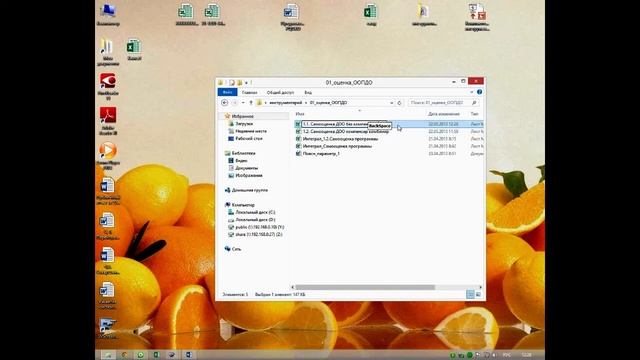Click the breadcrumb segment 01_оценка_ООПДО in address bar
The width and height of the screenshot is (640, 360).
coord(329,103)
